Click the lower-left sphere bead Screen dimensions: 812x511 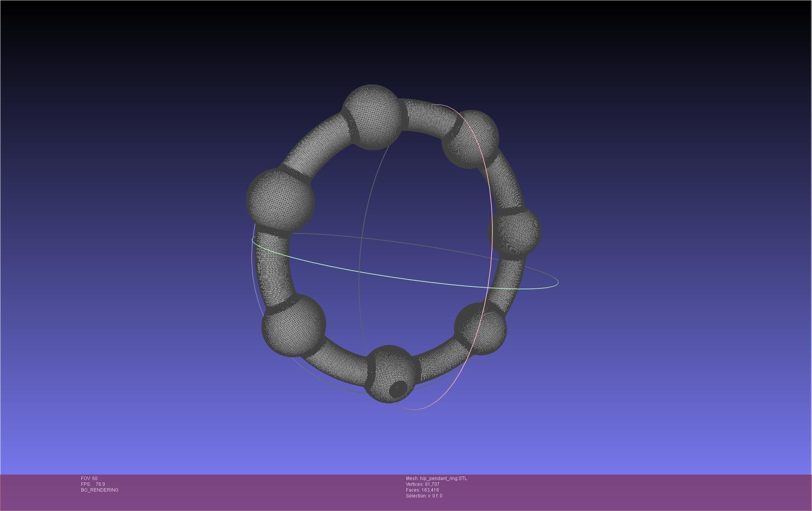coord(294,326)
